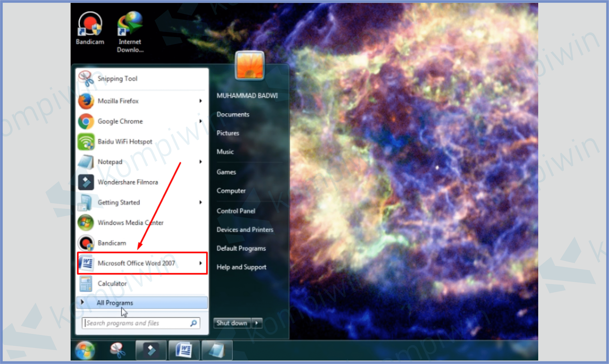Open Filmora from the taskbar
The height and width of the screenshot is (364, 609).
(x=151, y=350)
